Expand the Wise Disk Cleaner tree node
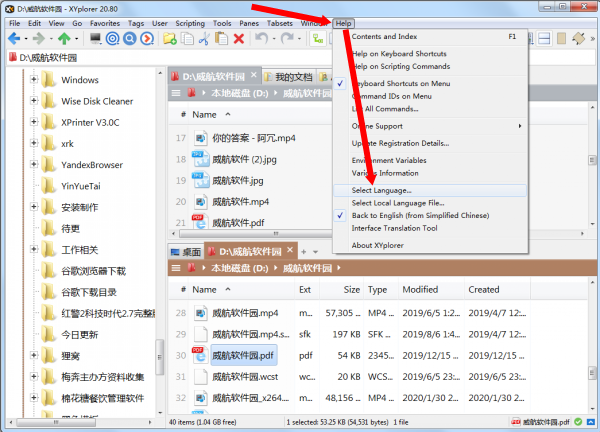 pyautogui.click(x=34, y=101)
